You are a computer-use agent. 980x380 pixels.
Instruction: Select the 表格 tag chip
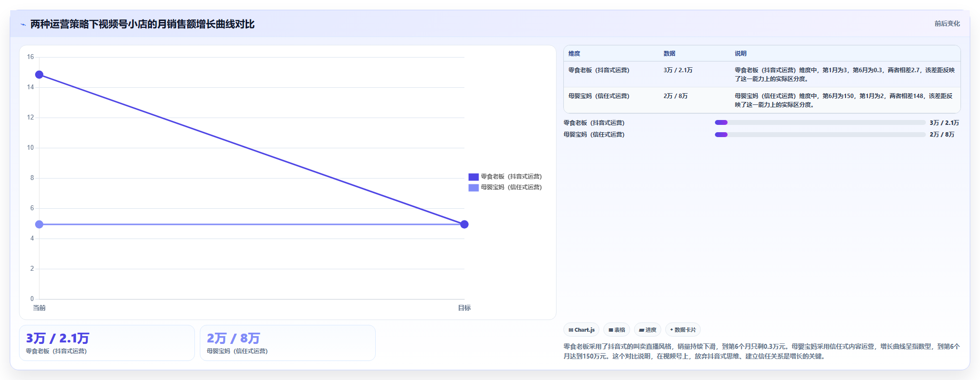pyautogui.click(x=616, y=330)
